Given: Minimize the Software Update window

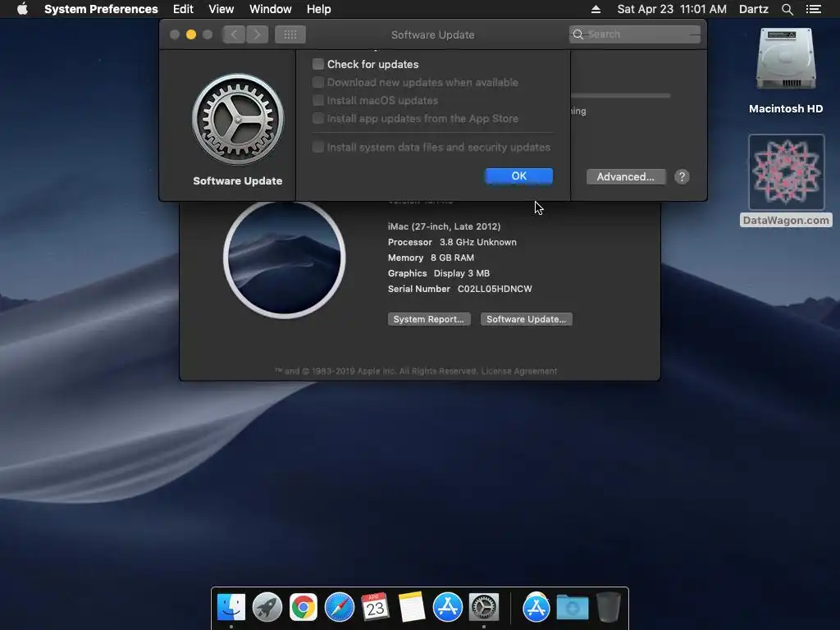Looking at the screenshot, I should 190,34.
